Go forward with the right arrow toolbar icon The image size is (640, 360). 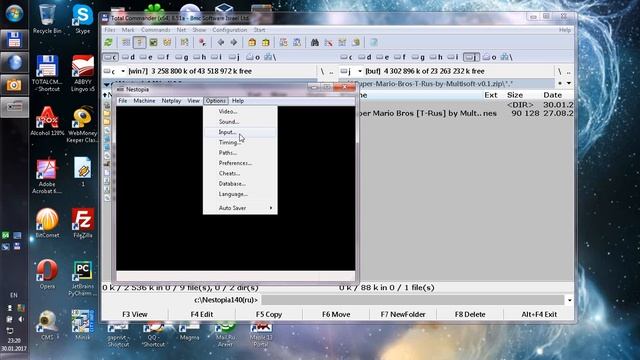point(234,42)
